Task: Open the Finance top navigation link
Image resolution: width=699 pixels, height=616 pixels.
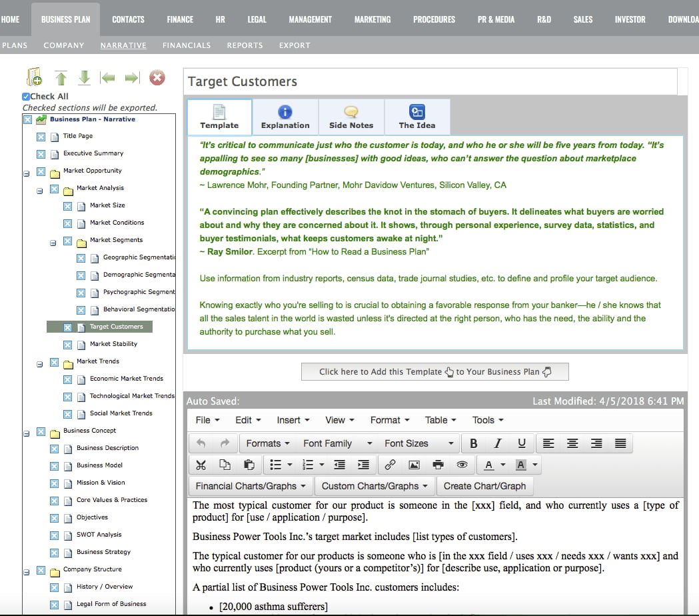Action: 180,19
